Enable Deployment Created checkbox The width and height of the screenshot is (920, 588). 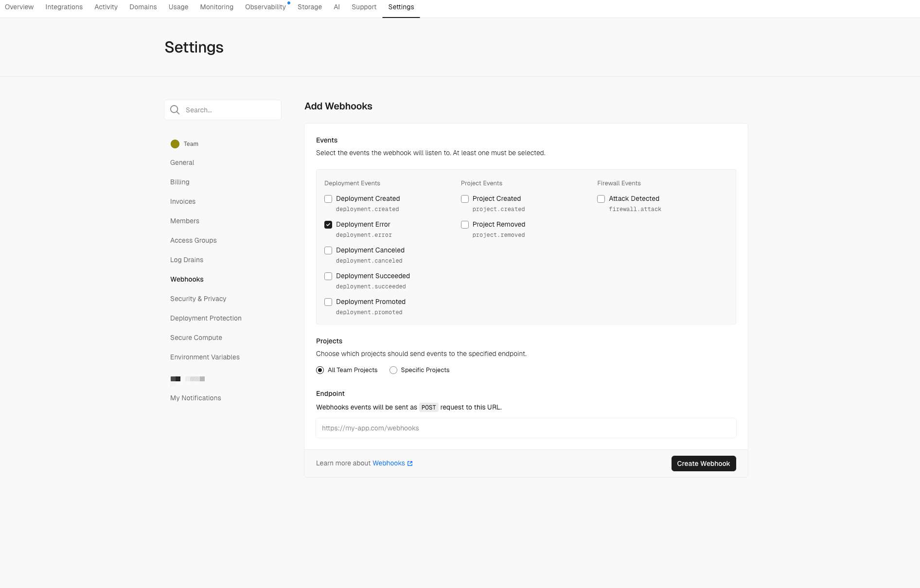click(x=328, y=199)
